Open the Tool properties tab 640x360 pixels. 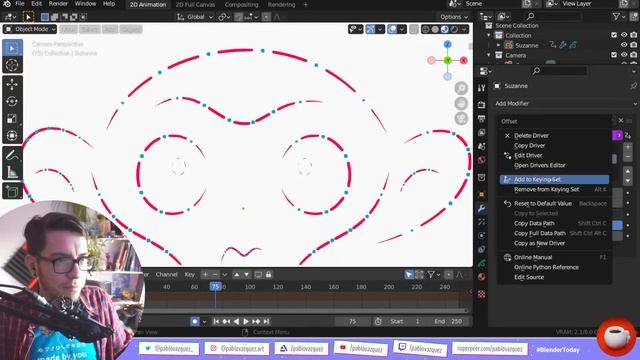click(482, 88)
